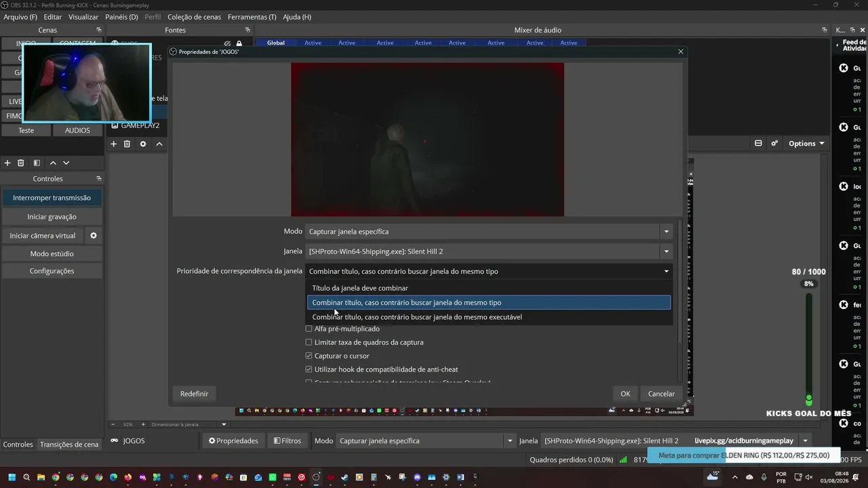Open virtual camera settings gear
The image size is (868, 488).
94,236
